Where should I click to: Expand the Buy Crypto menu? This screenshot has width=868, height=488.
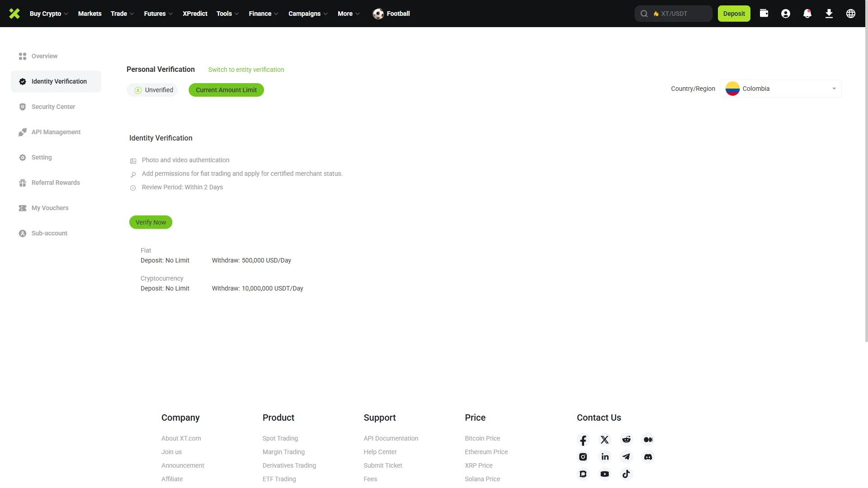pos(49,14)
